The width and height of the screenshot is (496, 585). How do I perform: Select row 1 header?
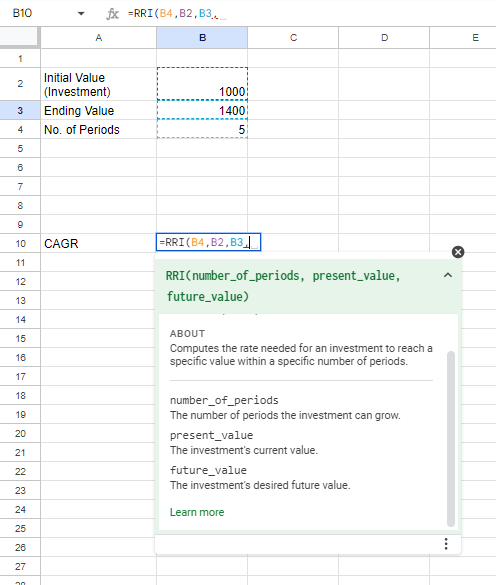click(20, 58)
